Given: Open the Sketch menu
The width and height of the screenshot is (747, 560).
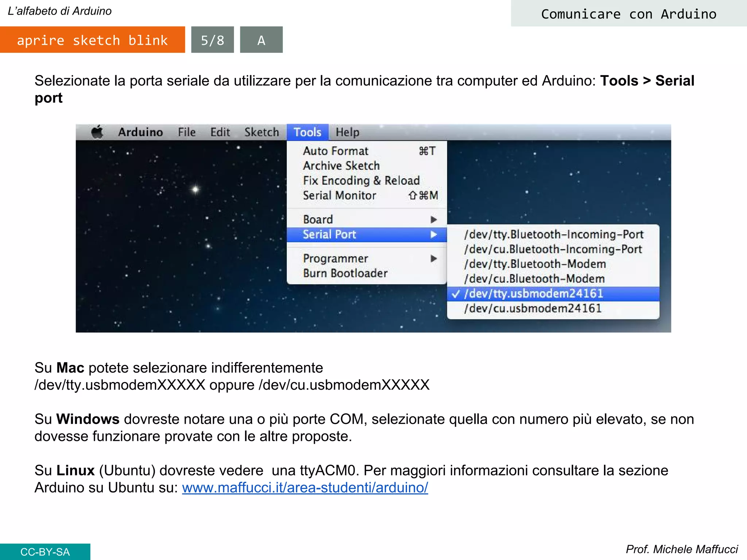Looking at the screenshot, I should (262, 132).
